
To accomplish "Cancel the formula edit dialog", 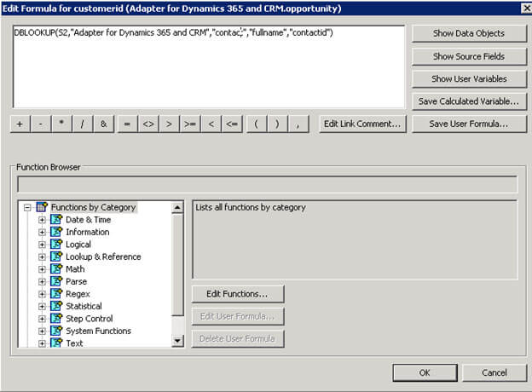I will pyautogui.click(x=494, y=372).
